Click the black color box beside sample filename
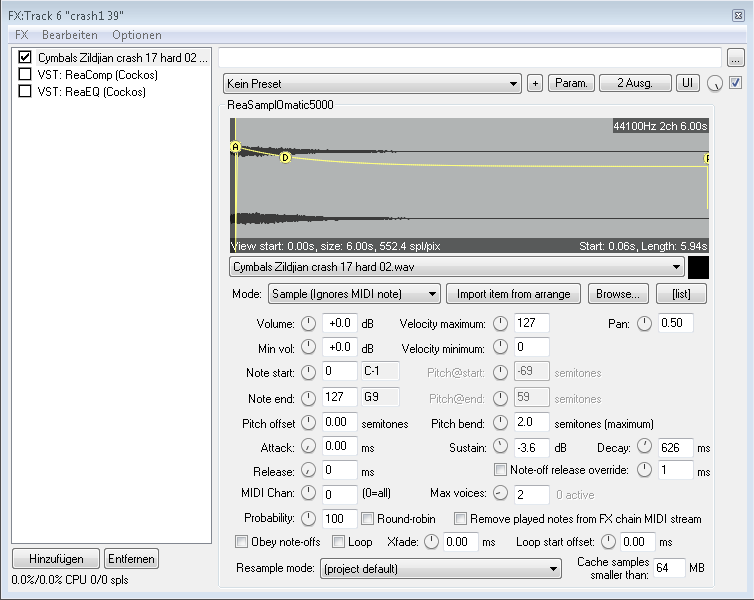The width and height of the screenshot is (754, 600). coord(698,267)
